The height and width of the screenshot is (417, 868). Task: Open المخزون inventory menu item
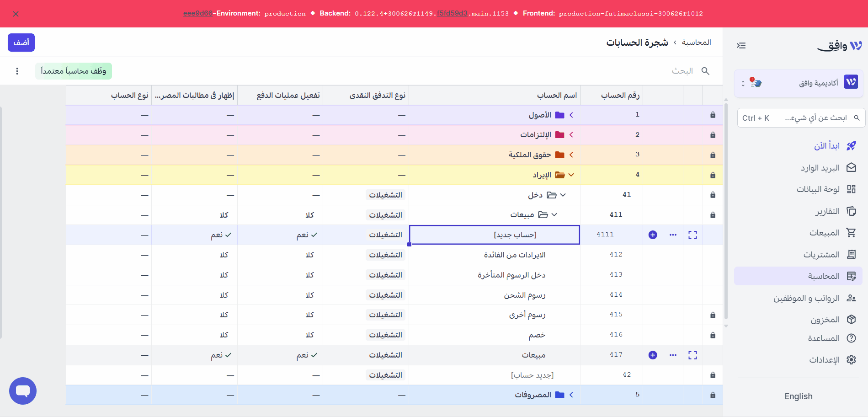(x=825, y=320)
